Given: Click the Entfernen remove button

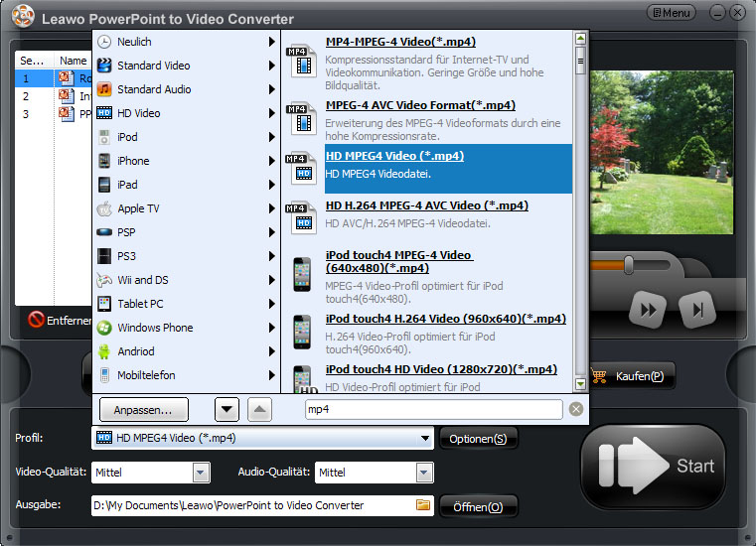Looking at the screenshot, I should click(61, 320).
